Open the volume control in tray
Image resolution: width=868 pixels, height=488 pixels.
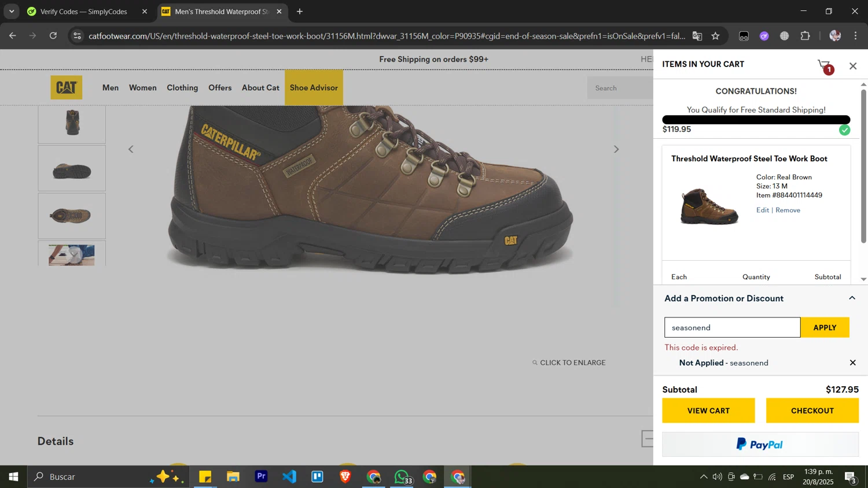[x=717, y=477]
